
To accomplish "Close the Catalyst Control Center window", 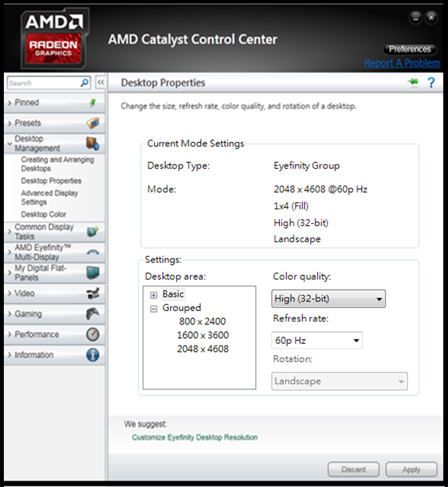I will (431, 17).
